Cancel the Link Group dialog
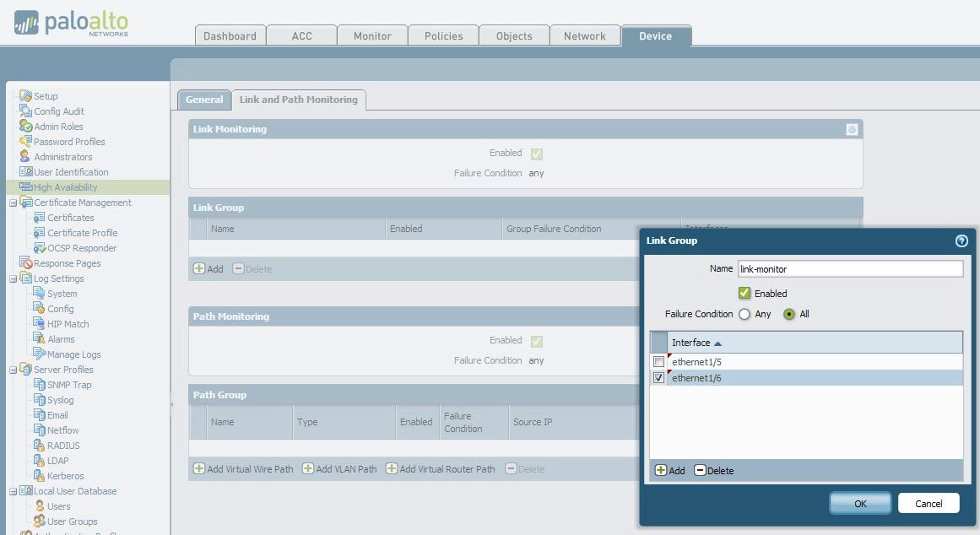 (929, 503)
